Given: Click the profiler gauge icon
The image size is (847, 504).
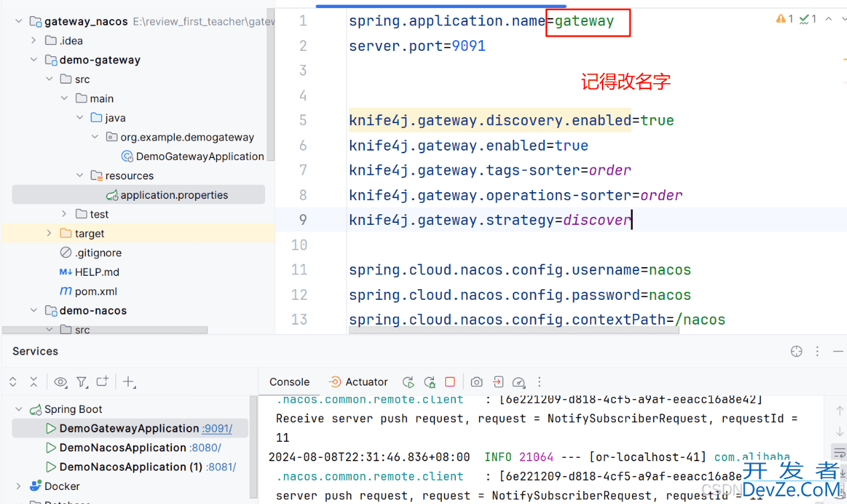Looking at the screenshot, I should pyautogui.click(x=518, y=383).
